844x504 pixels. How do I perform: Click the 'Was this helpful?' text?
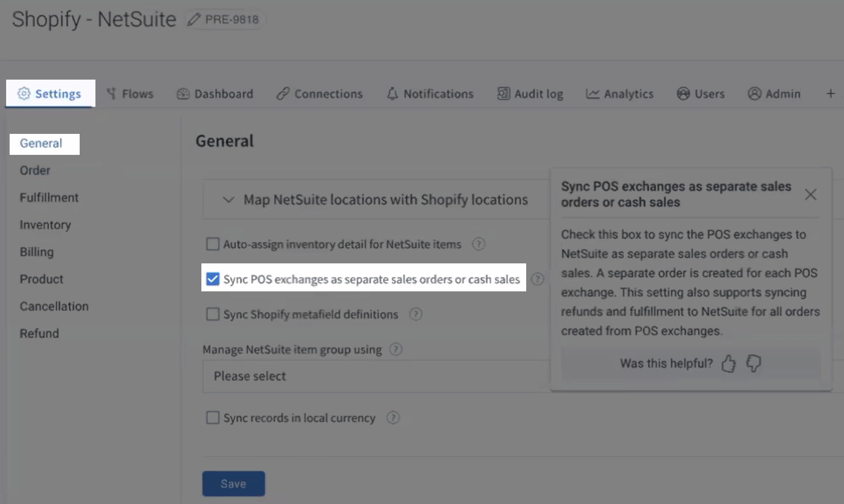click(666, 364)
